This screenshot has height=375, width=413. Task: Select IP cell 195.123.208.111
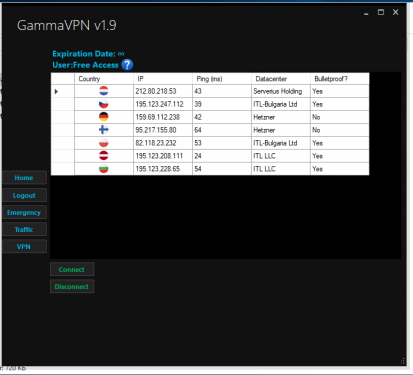point(163,156)
